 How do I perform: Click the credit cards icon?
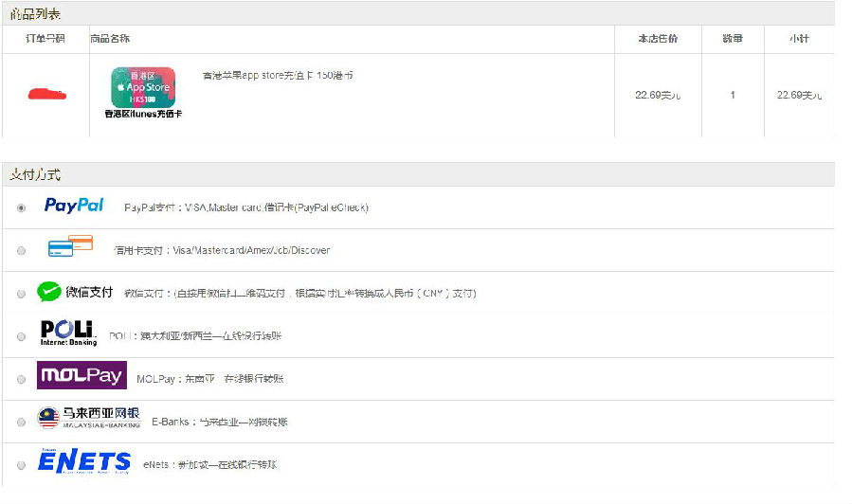(x=70, y=246)
